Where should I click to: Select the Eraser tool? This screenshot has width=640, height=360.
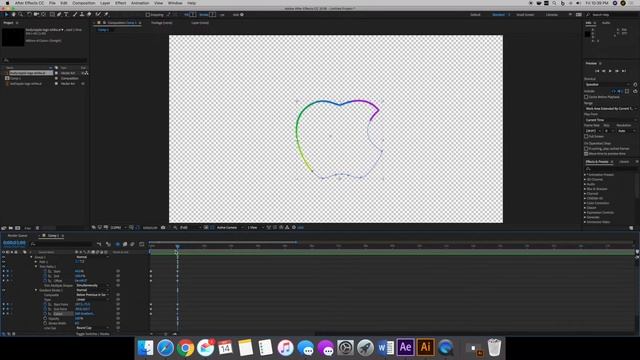(x=89, y=14)
